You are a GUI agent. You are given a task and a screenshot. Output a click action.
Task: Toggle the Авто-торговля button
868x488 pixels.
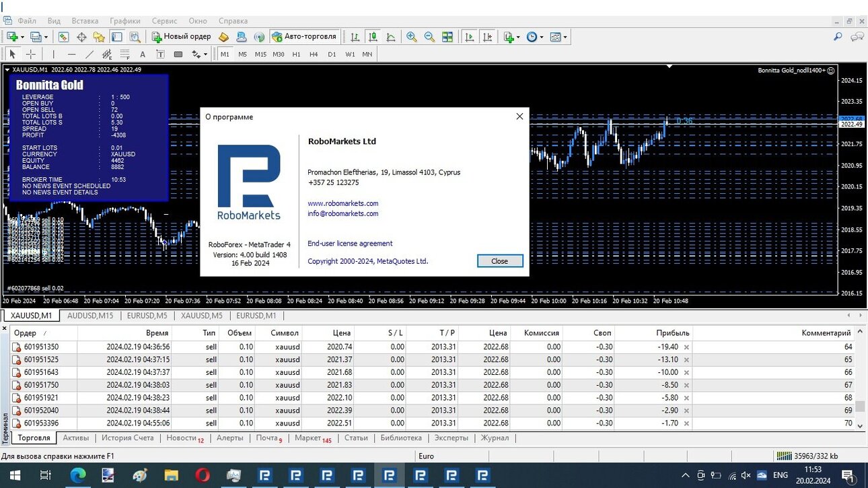click(304, 37)
